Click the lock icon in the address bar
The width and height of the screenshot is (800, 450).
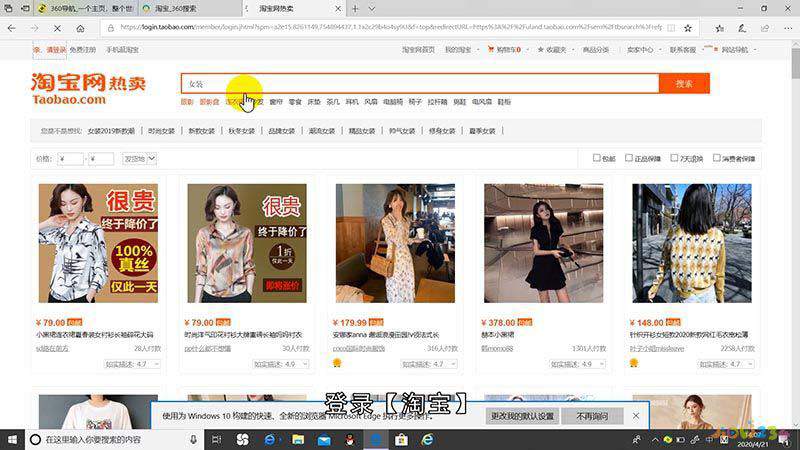pyautogui.click(x=111, y=28)
